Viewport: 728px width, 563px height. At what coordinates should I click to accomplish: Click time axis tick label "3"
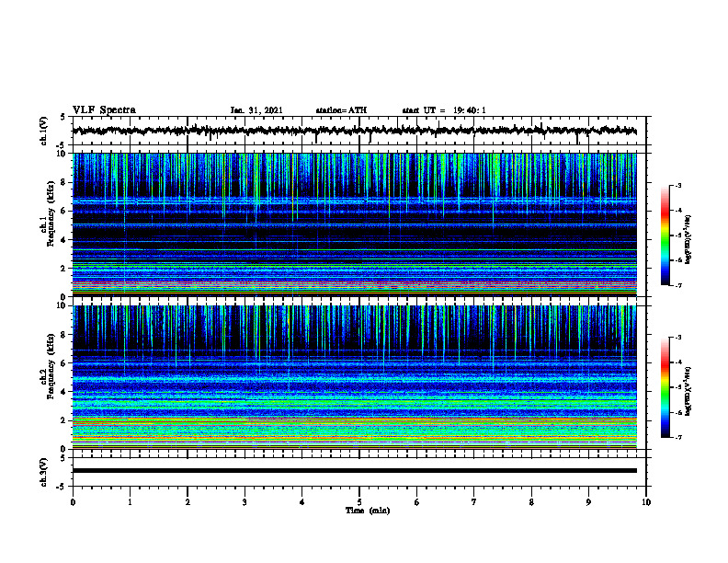245,502
